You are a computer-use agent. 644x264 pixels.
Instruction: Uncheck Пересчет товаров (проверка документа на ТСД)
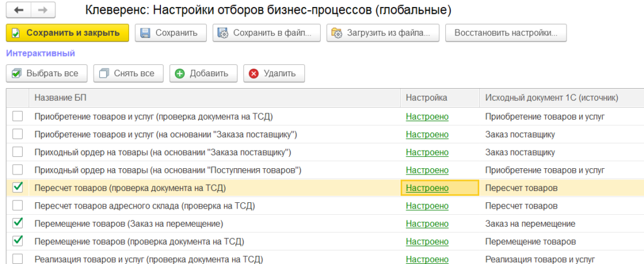[x=18, y=187]
